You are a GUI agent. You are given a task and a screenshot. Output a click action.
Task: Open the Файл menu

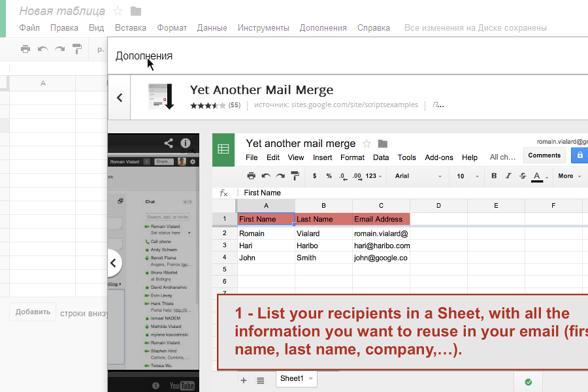(x=29, y=27)
